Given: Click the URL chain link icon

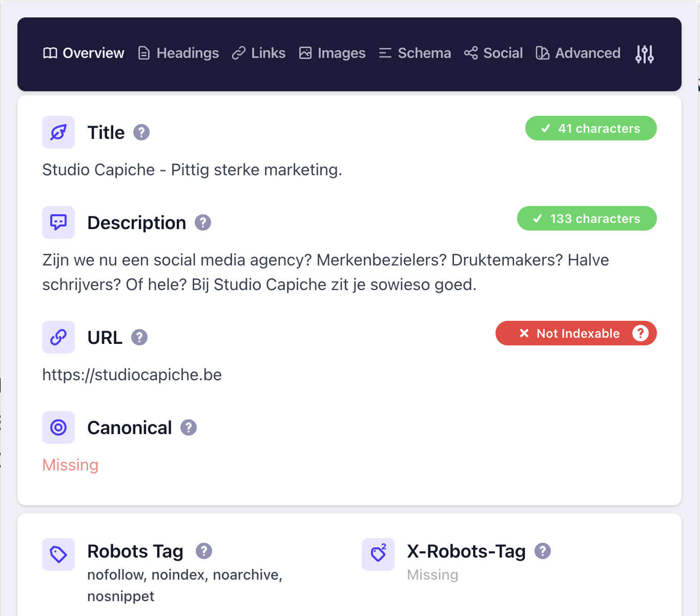Looking at the screenshot, I should pyautogui.click(x=58, y=337).
